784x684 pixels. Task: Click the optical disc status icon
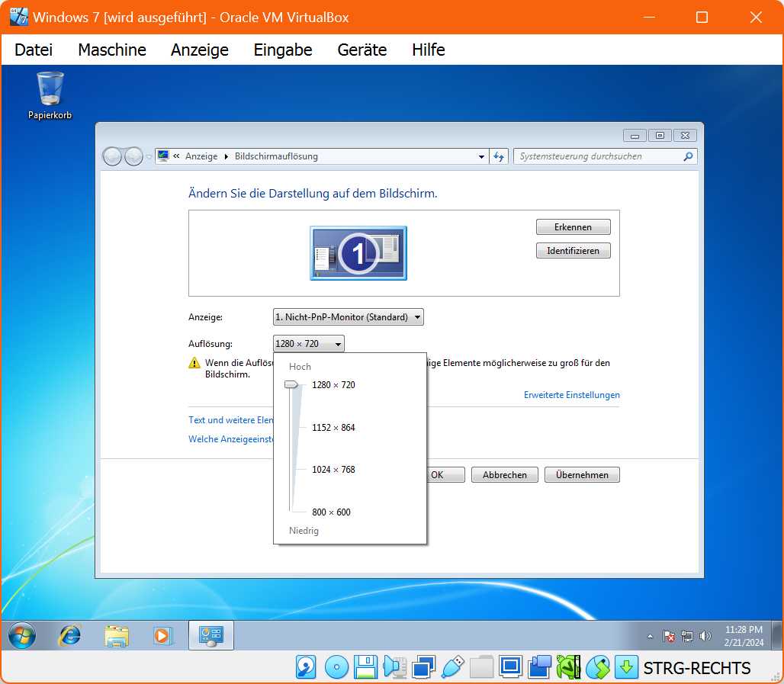[336, 667]
